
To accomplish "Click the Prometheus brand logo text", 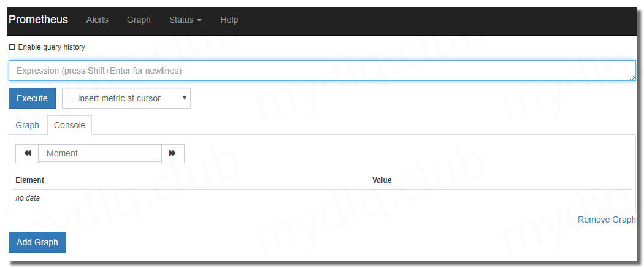I will tap(38, 20).
